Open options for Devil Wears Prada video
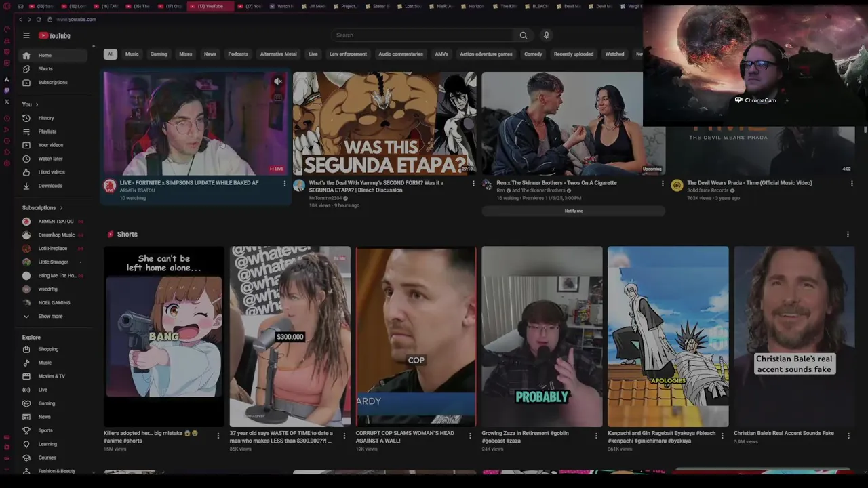The image size is (868, 488). [x=852, y=183]
